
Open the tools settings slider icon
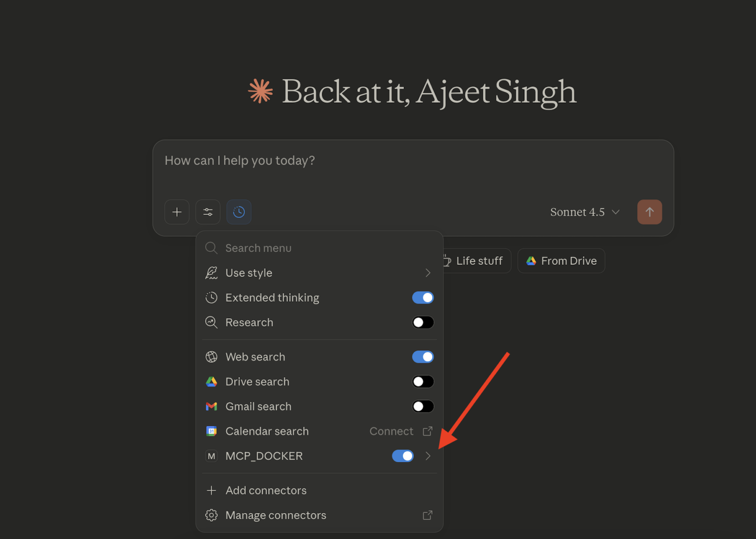point(208,212)
